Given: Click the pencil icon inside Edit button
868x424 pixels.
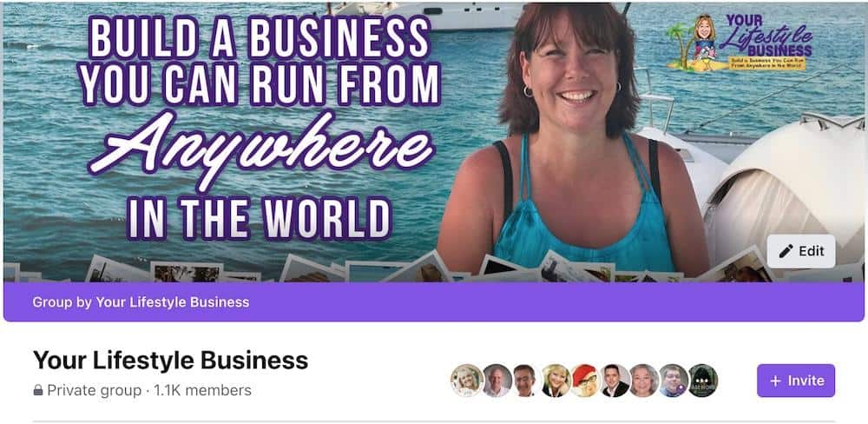Looking at the screenshot, I should (x=786, y=251).
